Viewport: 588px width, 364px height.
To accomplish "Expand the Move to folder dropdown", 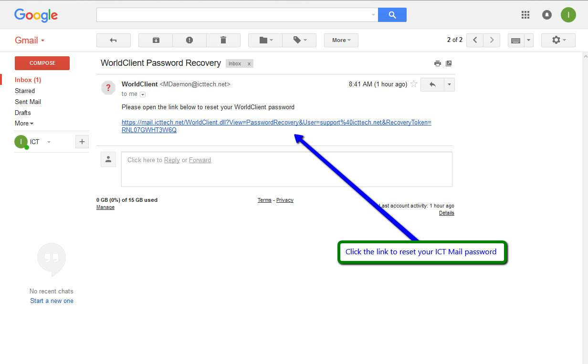I will click(x=265, y=41).
